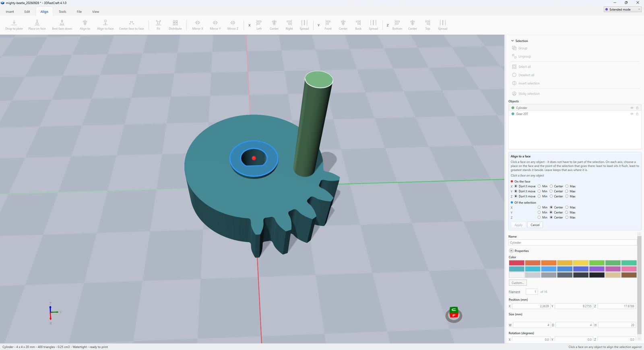Image resolution: width=644 pixels, height=350 pixels.
Task: Open the Distribute tool
Action: (175, 25)
